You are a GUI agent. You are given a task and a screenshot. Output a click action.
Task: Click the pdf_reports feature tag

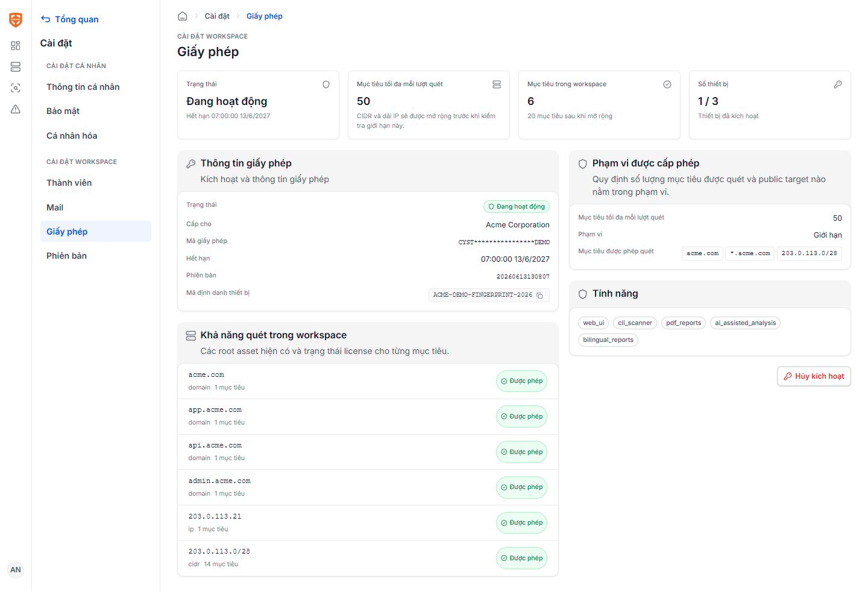coord(684,323)
